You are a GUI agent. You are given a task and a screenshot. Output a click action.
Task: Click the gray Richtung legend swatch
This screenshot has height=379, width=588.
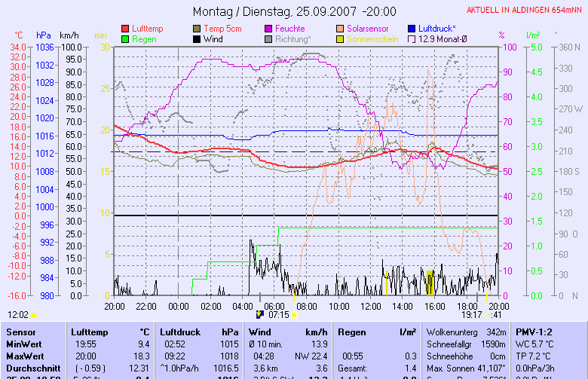(269, 38)
